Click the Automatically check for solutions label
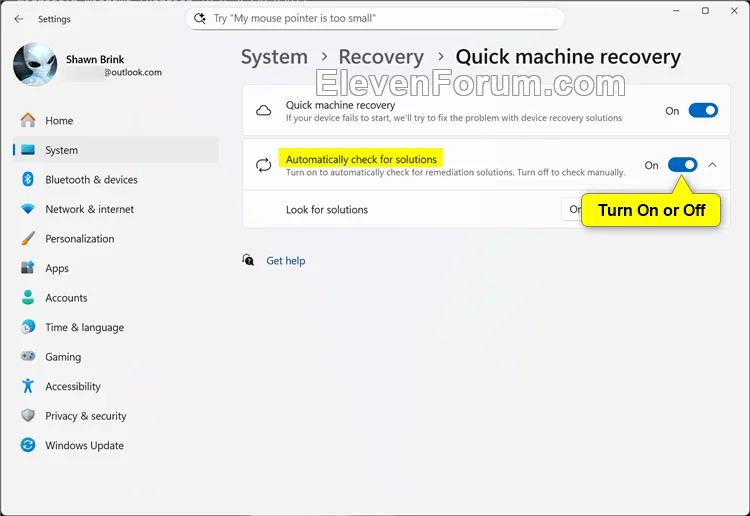The height and width of the screenshot is (516, 750). (x=361, y=159)
